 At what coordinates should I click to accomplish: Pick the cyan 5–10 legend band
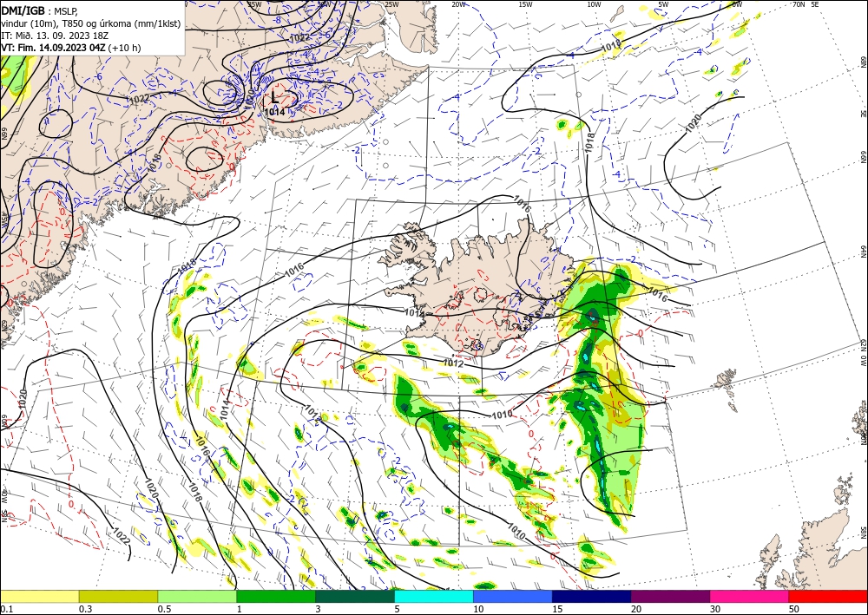[434, 597]
